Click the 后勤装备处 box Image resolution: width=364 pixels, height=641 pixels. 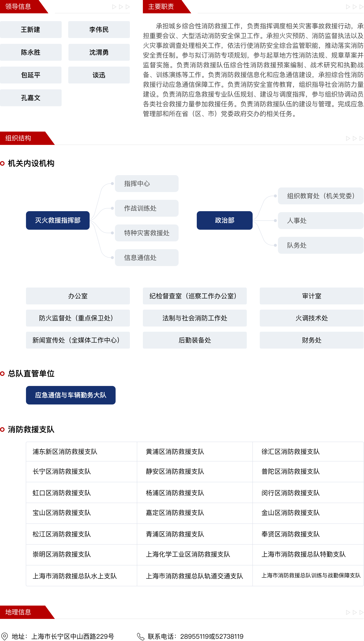[195, 340]
